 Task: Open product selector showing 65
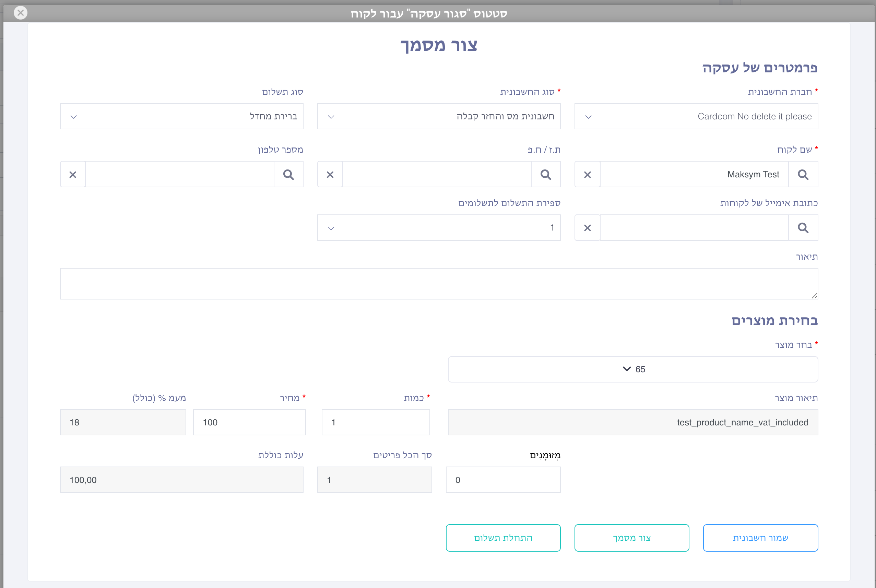[x=633, y=369]
